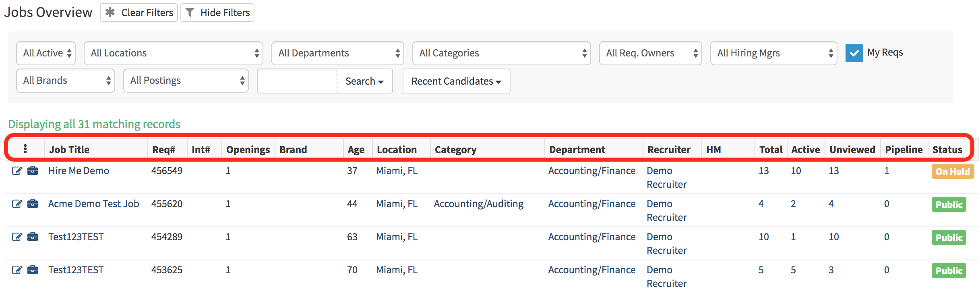Open Recent Candidates menu
Screen dimensions: 980x291
click(456, 81)
